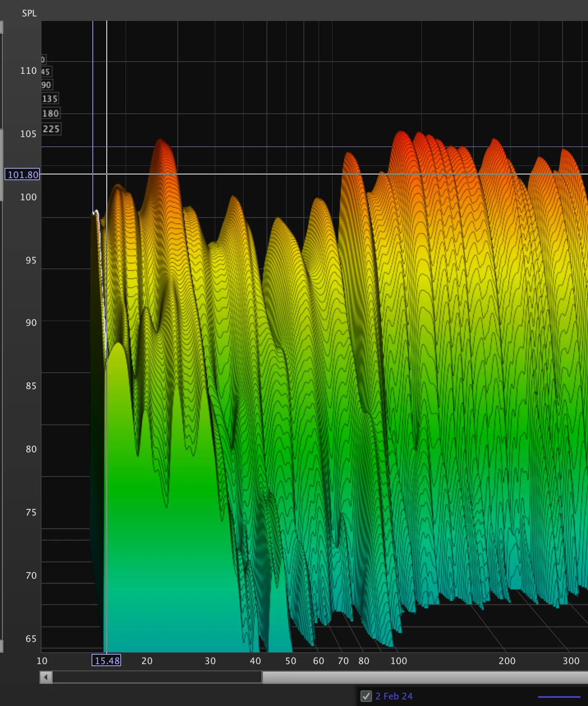Screen dimensions: 588x706
Task: Click the horizontal scrollbar left arrow
Action: click(x=46, y=677)
